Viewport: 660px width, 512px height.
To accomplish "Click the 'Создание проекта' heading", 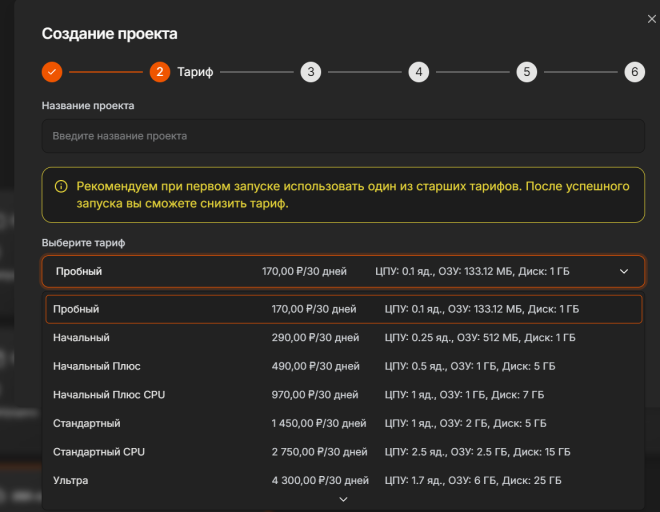I will [x=109, y=34].
